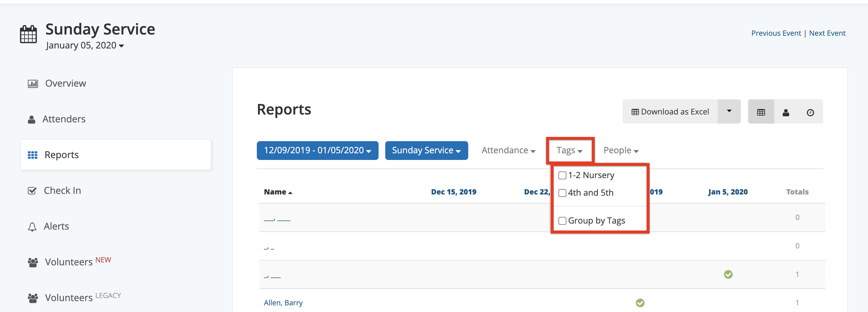Go to Previous Event link

[x=776, y=33]
